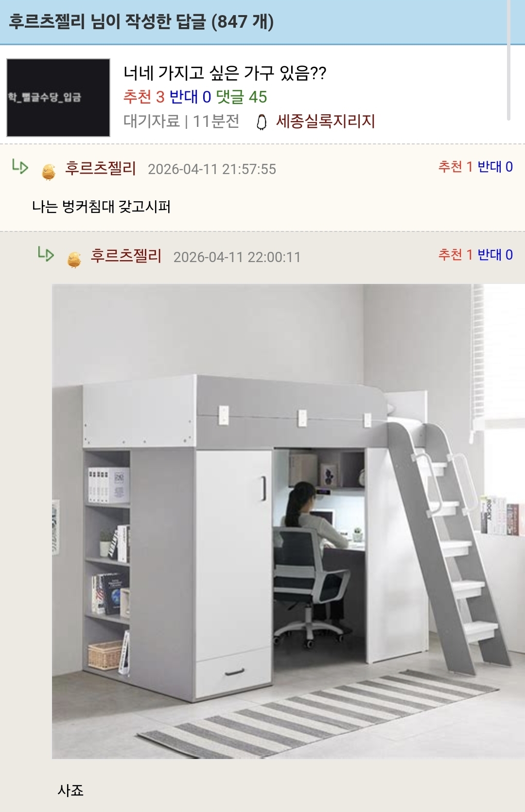525x812 pixels.
Task: Open the loft bunk bed image
Action: coord(288,521)
